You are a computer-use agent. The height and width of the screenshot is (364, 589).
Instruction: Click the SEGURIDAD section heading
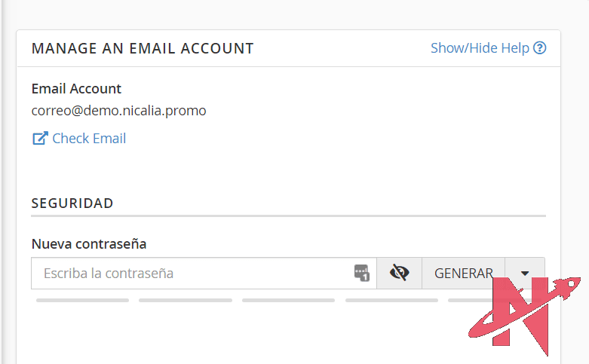(72, 203)
